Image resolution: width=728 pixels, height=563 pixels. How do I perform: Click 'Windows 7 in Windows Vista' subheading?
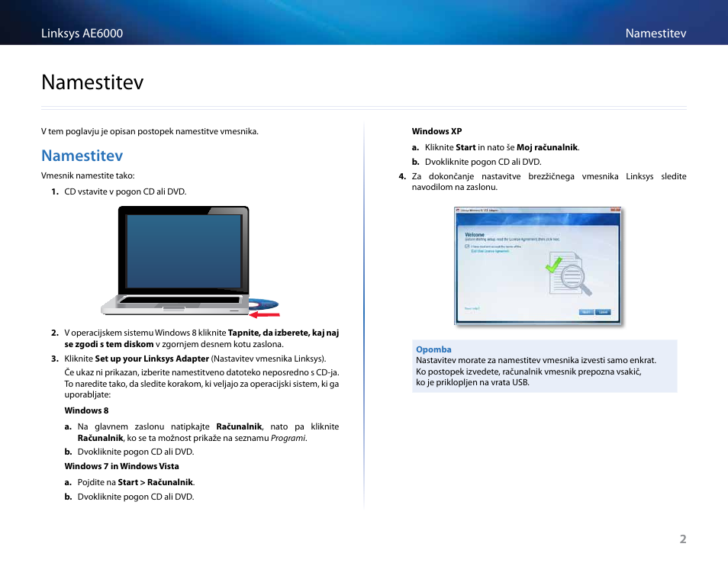coord(121,466)
